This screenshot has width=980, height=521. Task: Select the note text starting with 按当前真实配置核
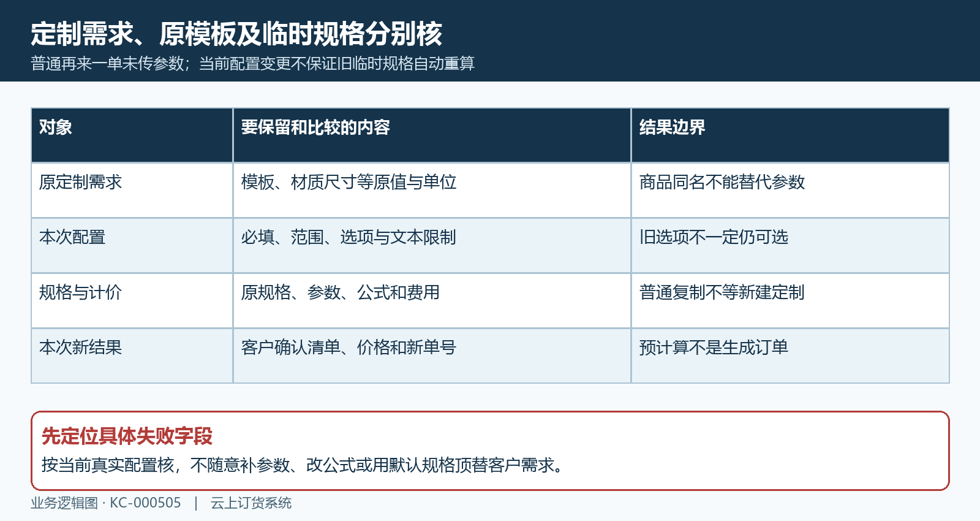pyautogui.click(x=303, y=465)
